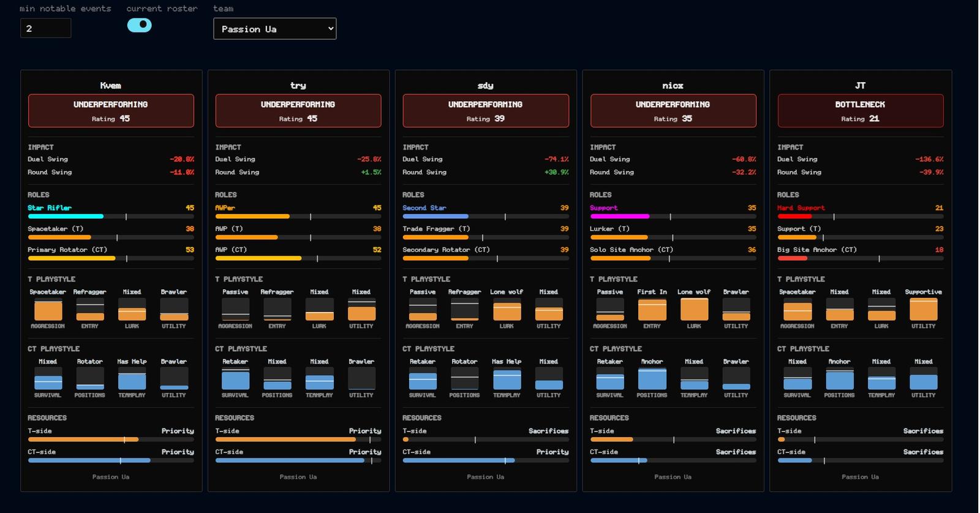Toggle the current roster switch
The width and height of the screenshot is (980, 513).
click(140, 25)
